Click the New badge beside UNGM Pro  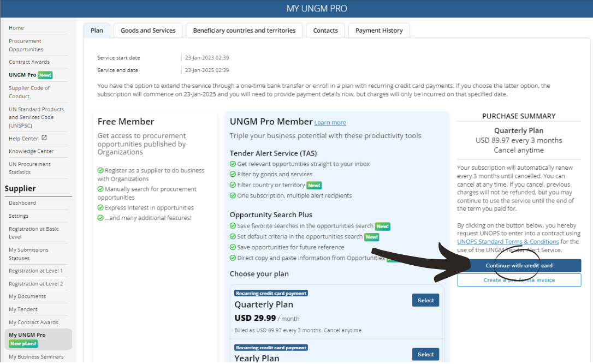point(45,75)
